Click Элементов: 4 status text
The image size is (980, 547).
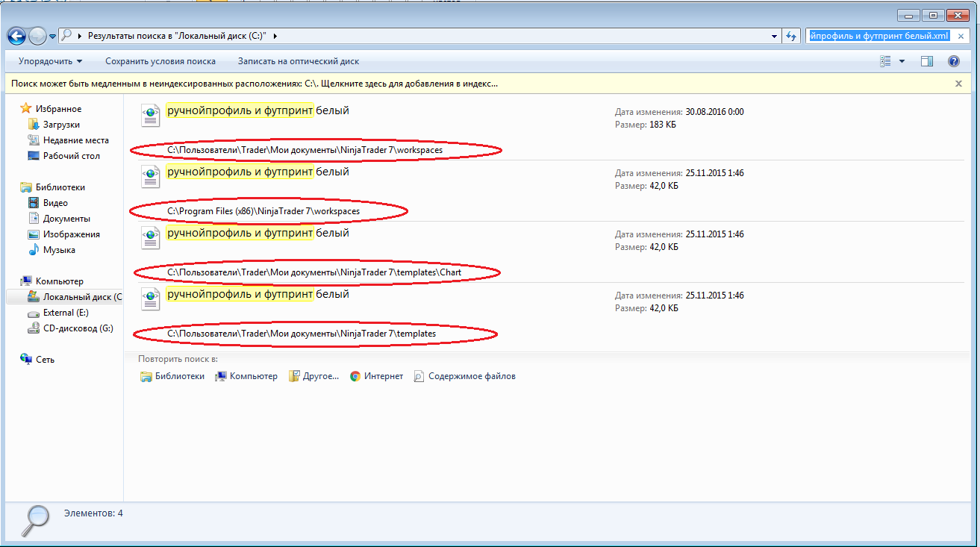[93, 513]
